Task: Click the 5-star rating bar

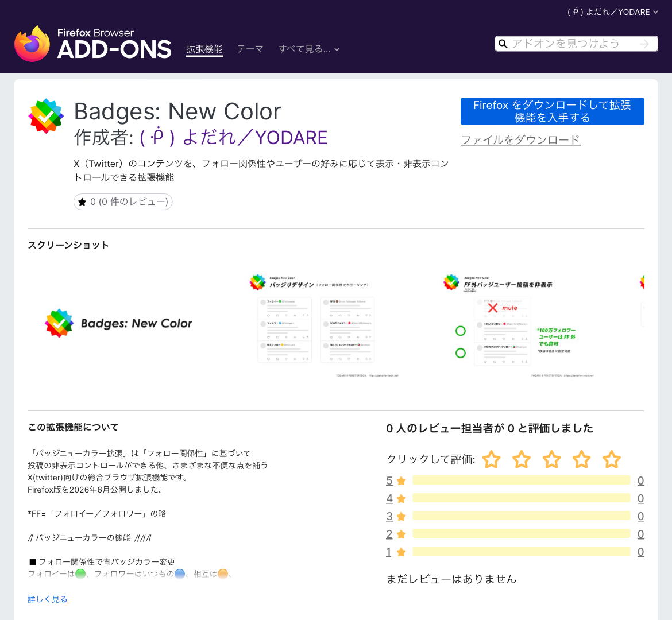Action: 521,480
